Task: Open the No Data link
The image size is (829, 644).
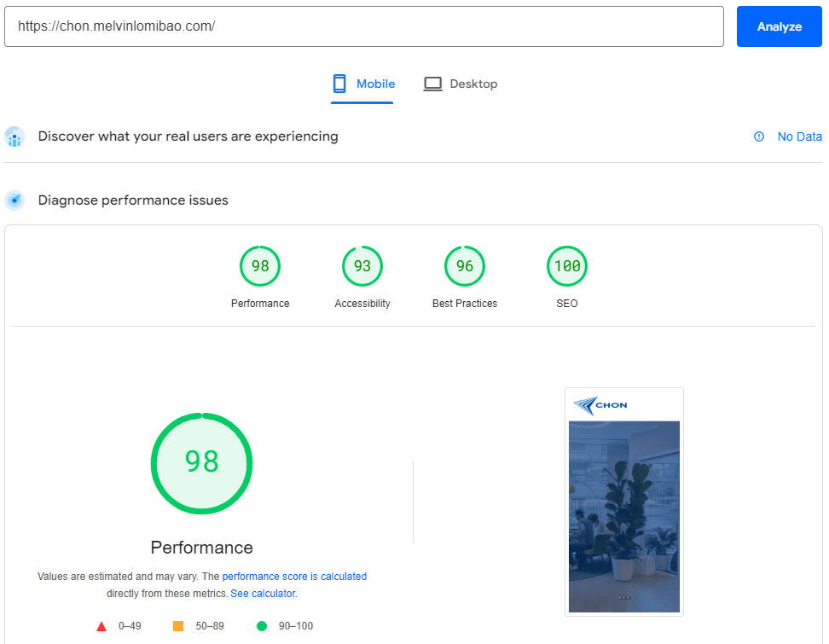Action: coord(799,136)
